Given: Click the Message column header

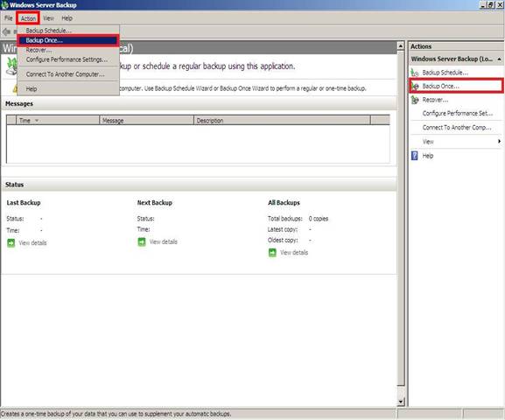Looking at the screenshot, I should 146,121.
